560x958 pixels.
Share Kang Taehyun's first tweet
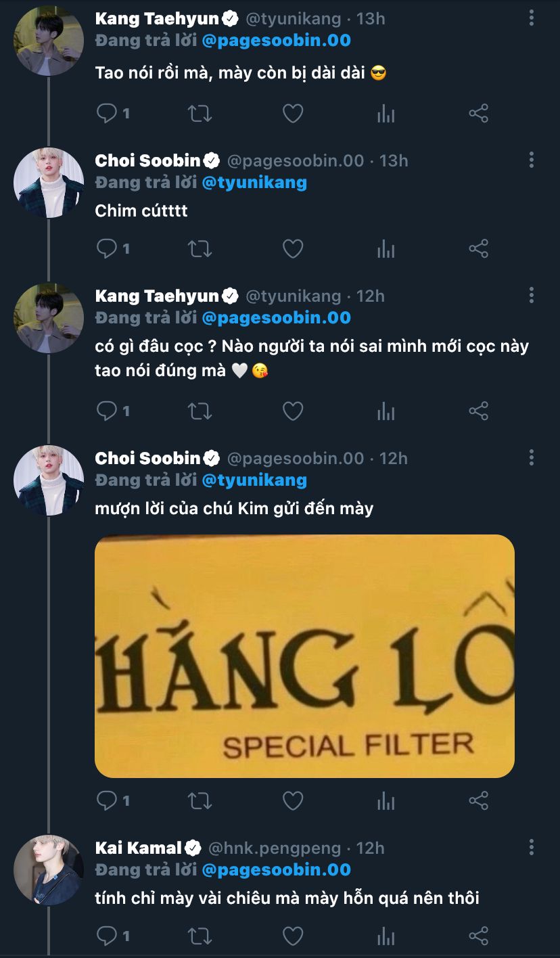click(x=478, y=114)
